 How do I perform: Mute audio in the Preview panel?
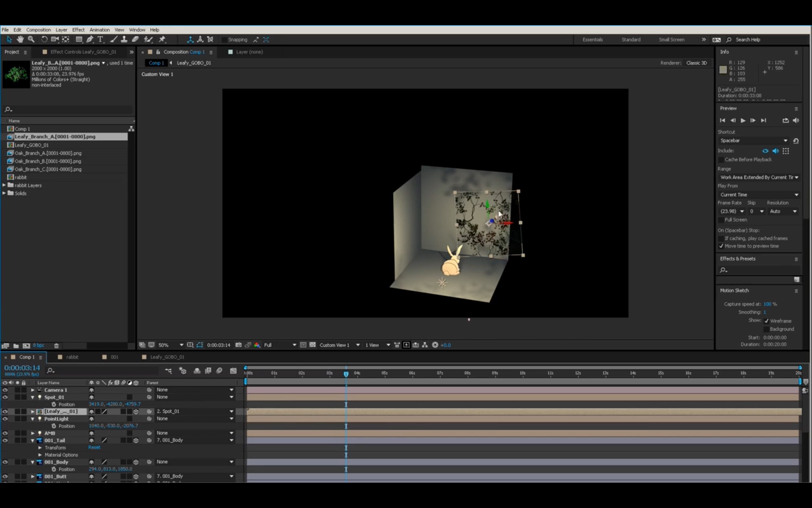(x=796, y=120)
